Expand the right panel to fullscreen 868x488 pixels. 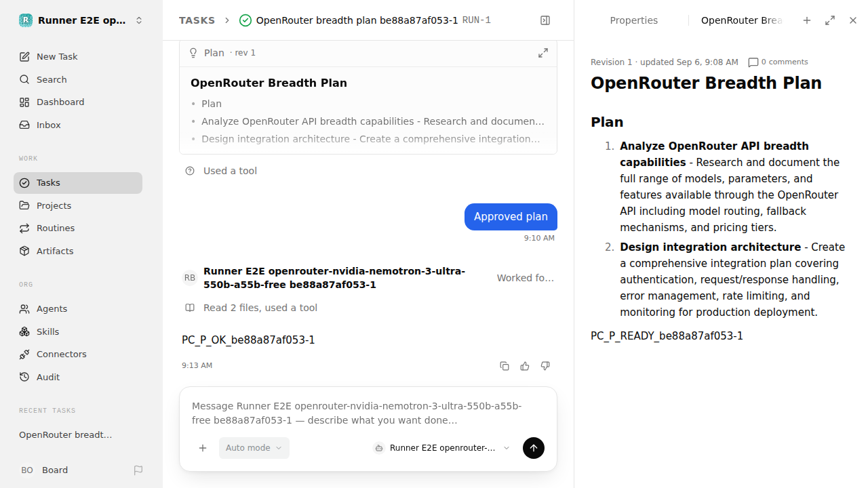(x=830, y=20)
